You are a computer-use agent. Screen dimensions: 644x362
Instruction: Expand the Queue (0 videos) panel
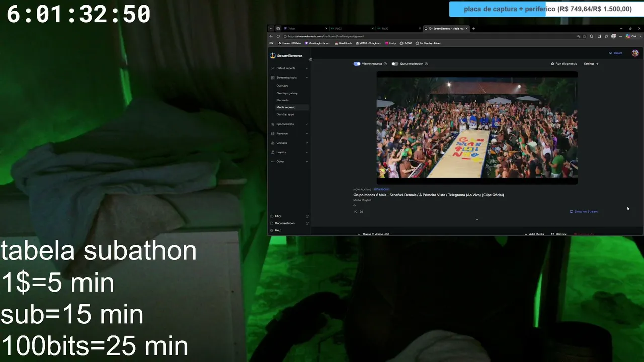[x=373, y=234]
